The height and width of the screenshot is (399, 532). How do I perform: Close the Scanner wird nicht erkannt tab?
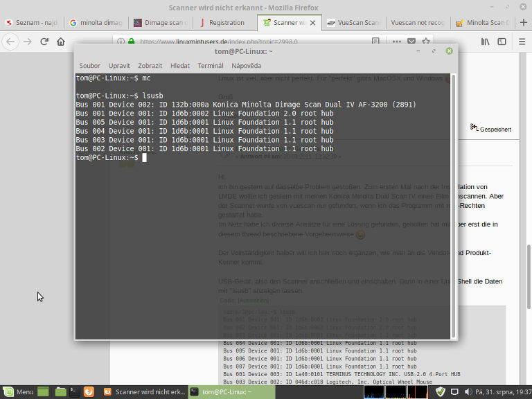coord(313,23)
